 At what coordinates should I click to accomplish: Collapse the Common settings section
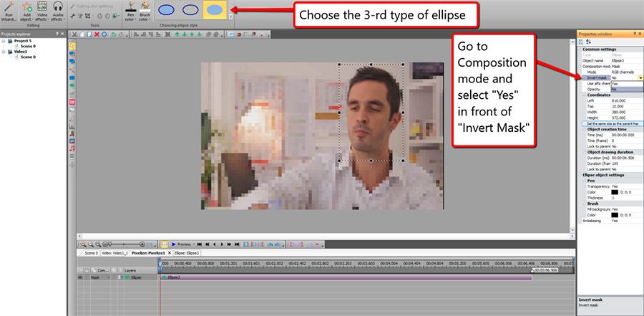[580, 49]
